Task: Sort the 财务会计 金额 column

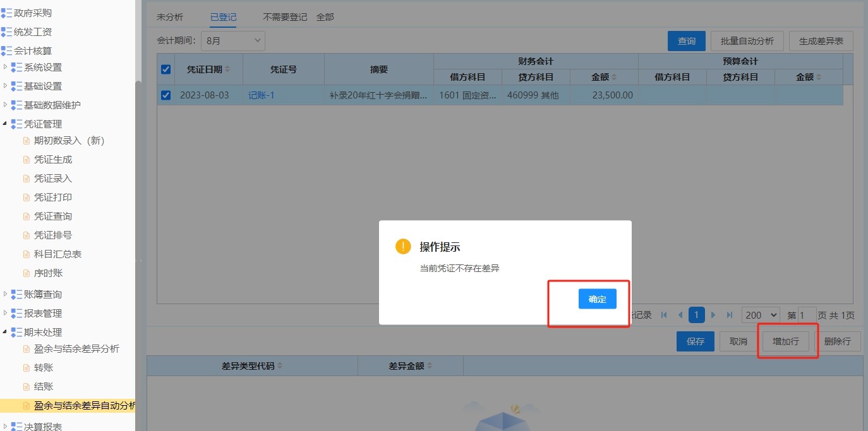Action: 614,77
